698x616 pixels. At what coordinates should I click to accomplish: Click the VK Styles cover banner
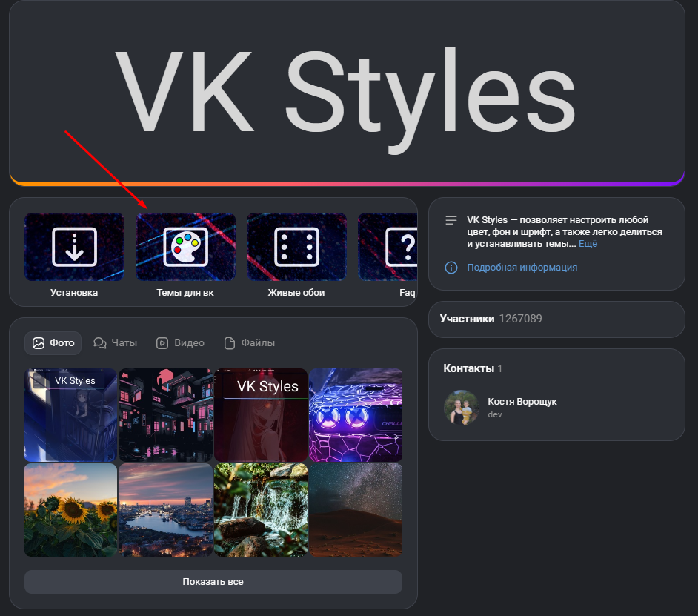point(347,93)
